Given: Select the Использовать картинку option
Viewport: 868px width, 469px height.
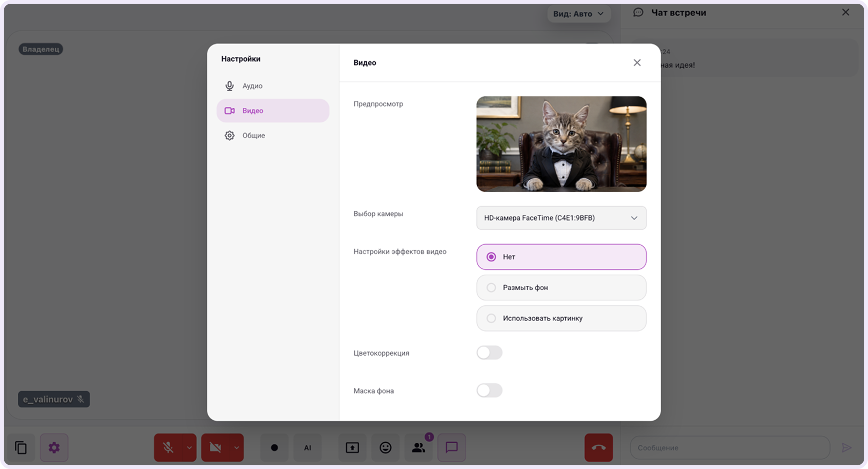Looking at the screenshot, I should (561, 318).
